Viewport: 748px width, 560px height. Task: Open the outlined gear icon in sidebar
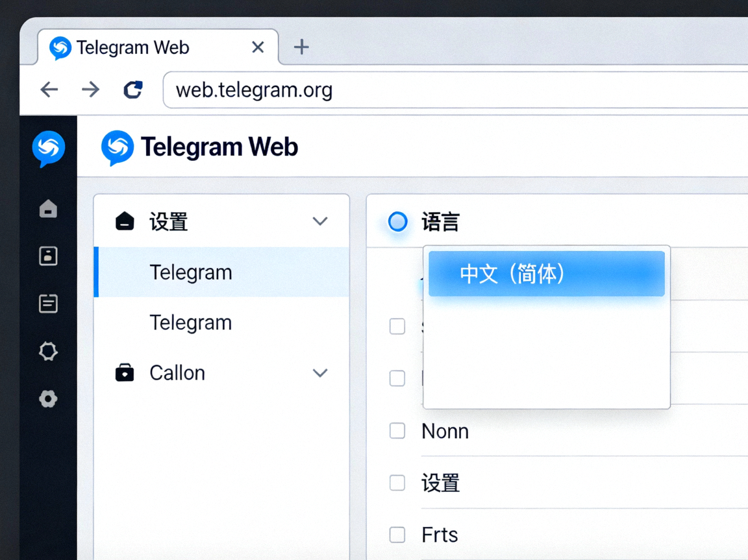point(48,351)
